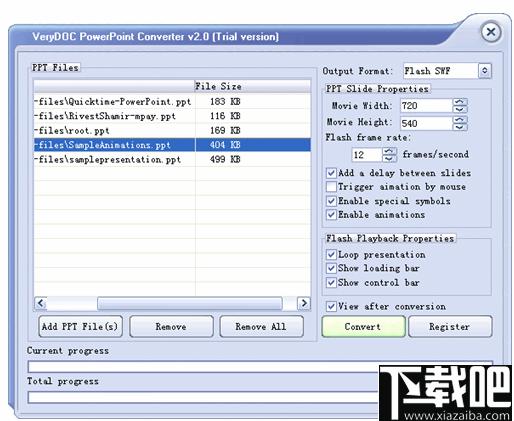514x421 pixels.
Task: Start conversion with the Convert button
Action: [364, 327]
